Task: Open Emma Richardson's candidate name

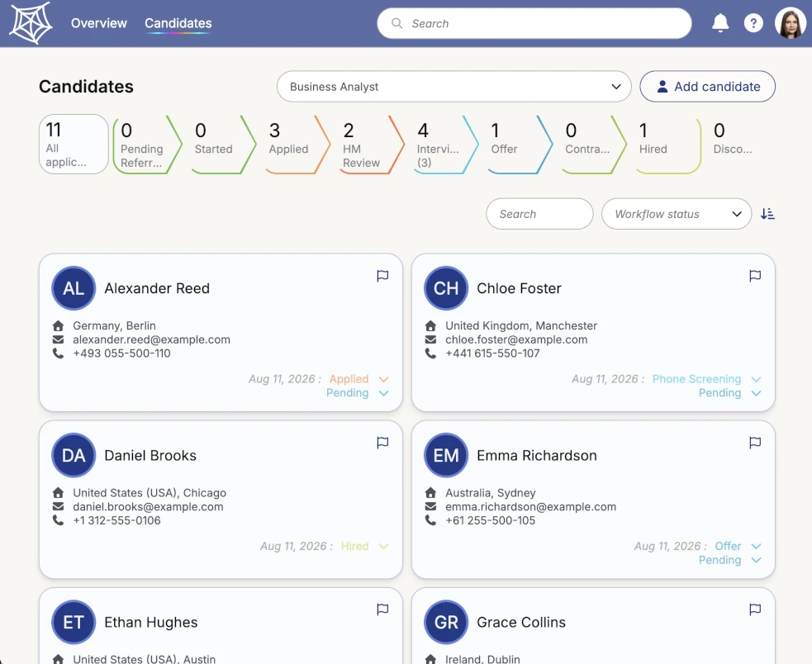Action: (x=536, y=455)
